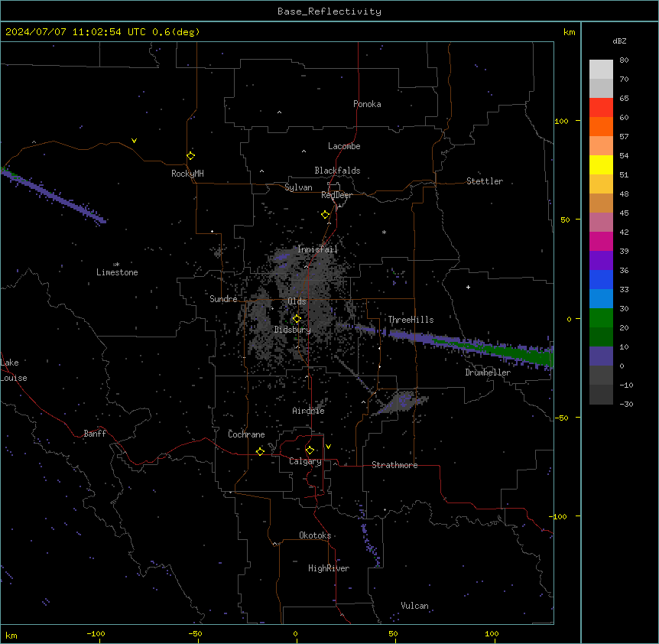Image resolution: width=659 pixels, height=644 pixels.
Task: Click the ThreeHills label
Action: tap(411, 320)
